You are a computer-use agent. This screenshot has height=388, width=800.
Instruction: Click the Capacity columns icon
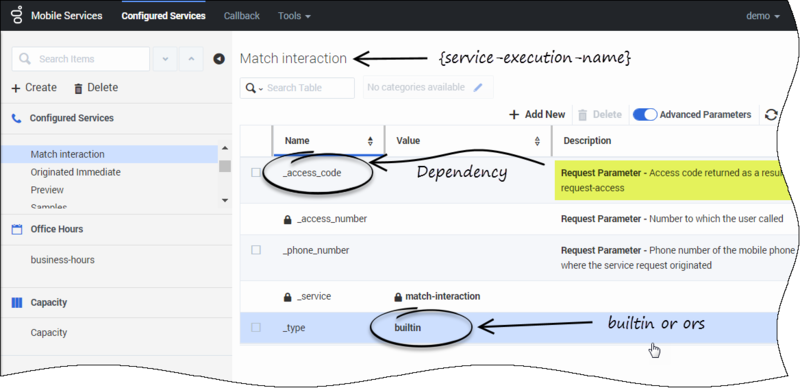point(17,303)
